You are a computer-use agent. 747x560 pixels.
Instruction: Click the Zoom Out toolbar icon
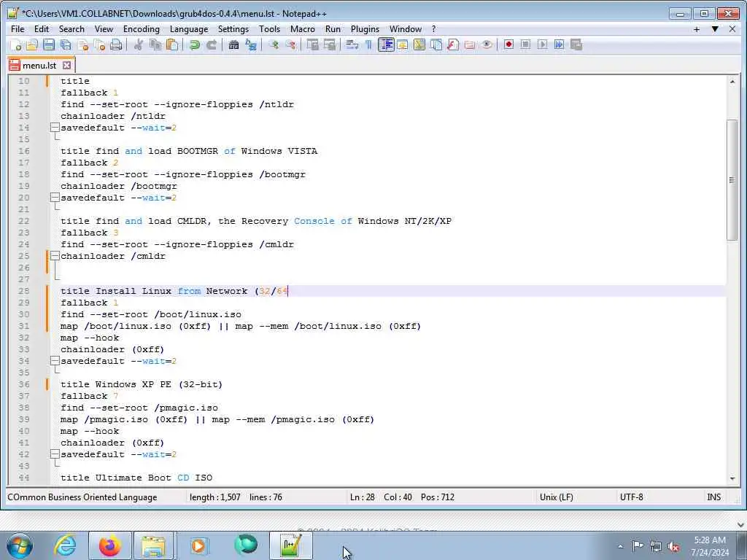tap(290, 44)
